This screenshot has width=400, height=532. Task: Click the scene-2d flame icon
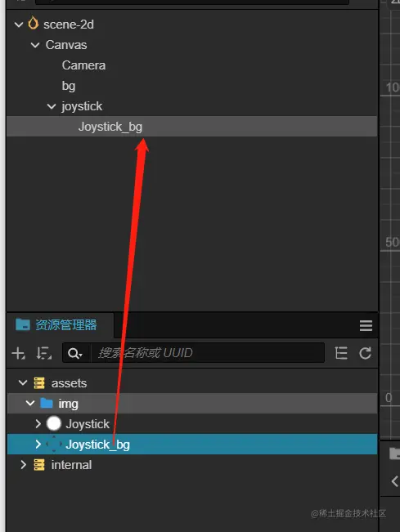click(x=33, y=24)
